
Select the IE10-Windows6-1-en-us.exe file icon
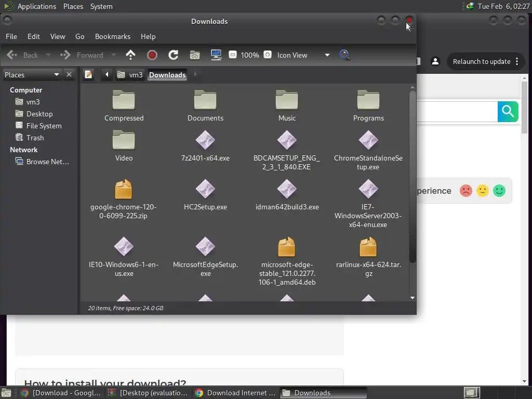pyautogui.click(x=124, y=247)
